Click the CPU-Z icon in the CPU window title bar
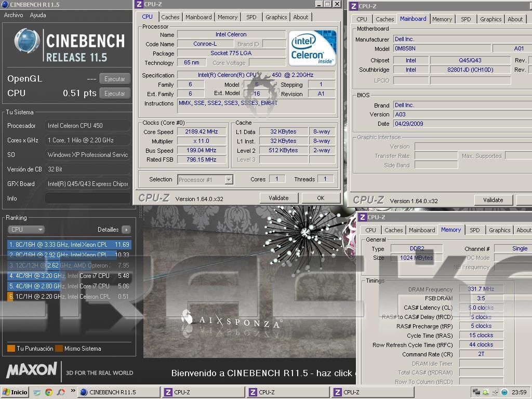 click(139, 4)
